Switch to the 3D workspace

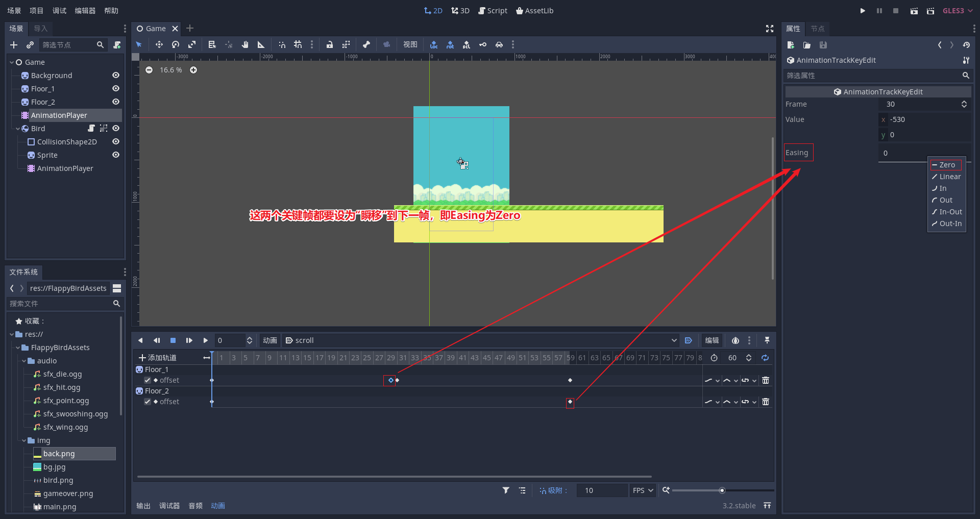pos(460,11)
